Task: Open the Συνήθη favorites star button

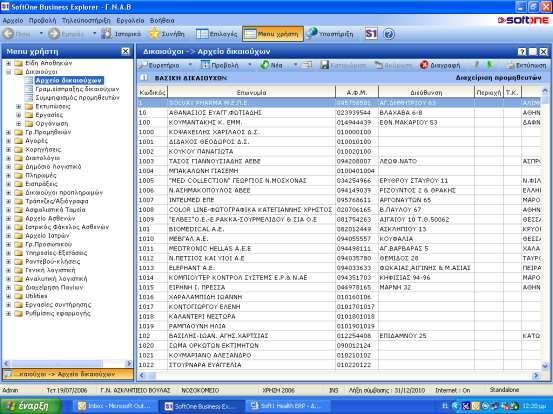Action: (x=166, y=34)
